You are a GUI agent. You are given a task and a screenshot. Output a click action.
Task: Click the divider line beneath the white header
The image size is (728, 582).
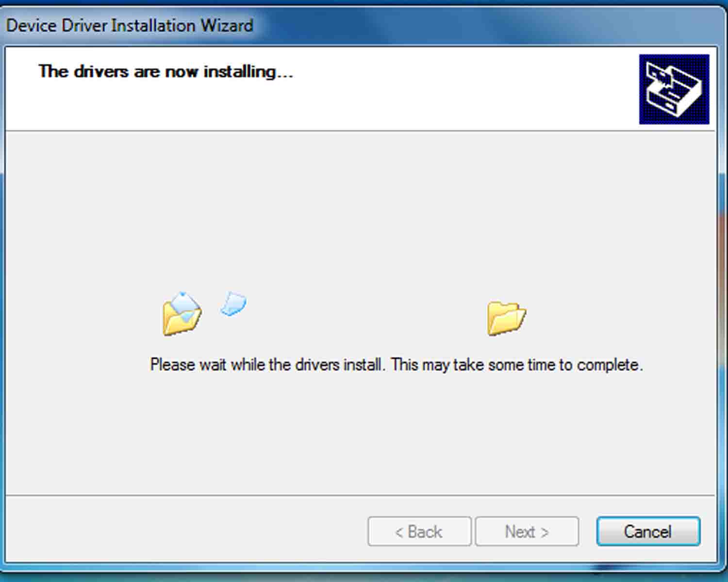(x=360, y=130)
